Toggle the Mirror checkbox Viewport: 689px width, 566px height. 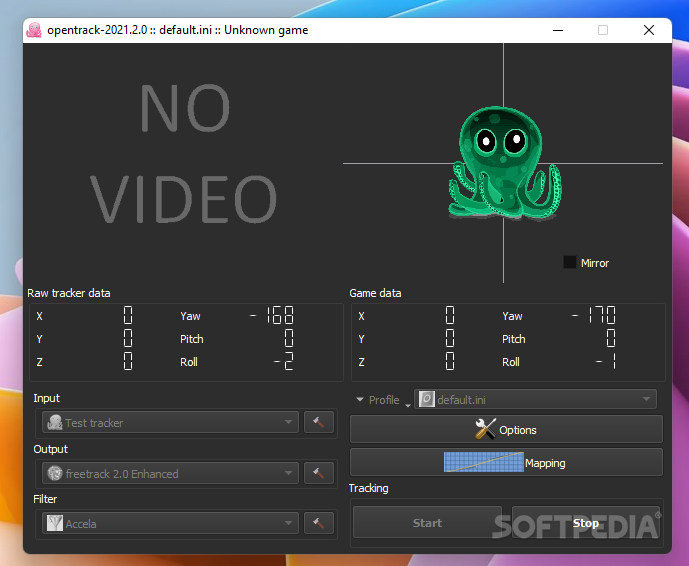[569, 262]
